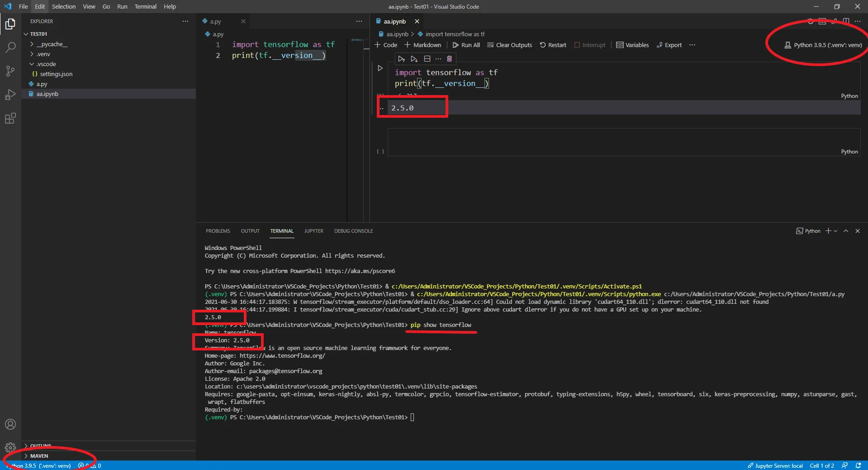Click Clear Outputs in notebook toolbar
Image resolution: width=868 pixels, height=470 pixels.
509,45
